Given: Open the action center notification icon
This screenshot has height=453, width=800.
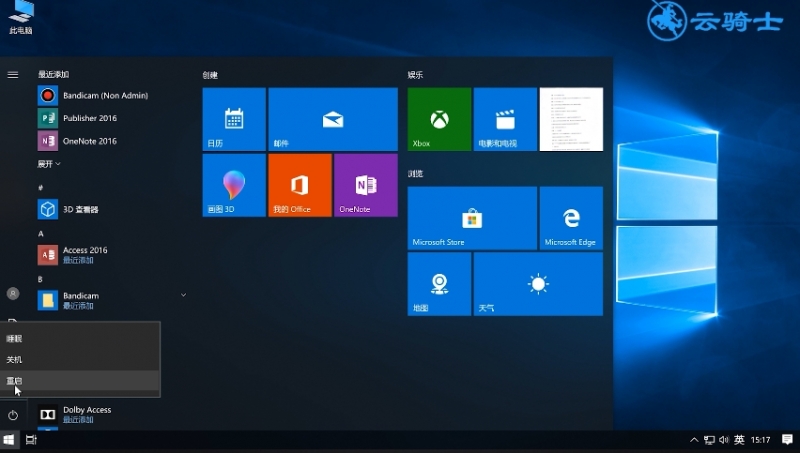Looking at the screenshot, I should pyautogui.click(x=787, y=439).
